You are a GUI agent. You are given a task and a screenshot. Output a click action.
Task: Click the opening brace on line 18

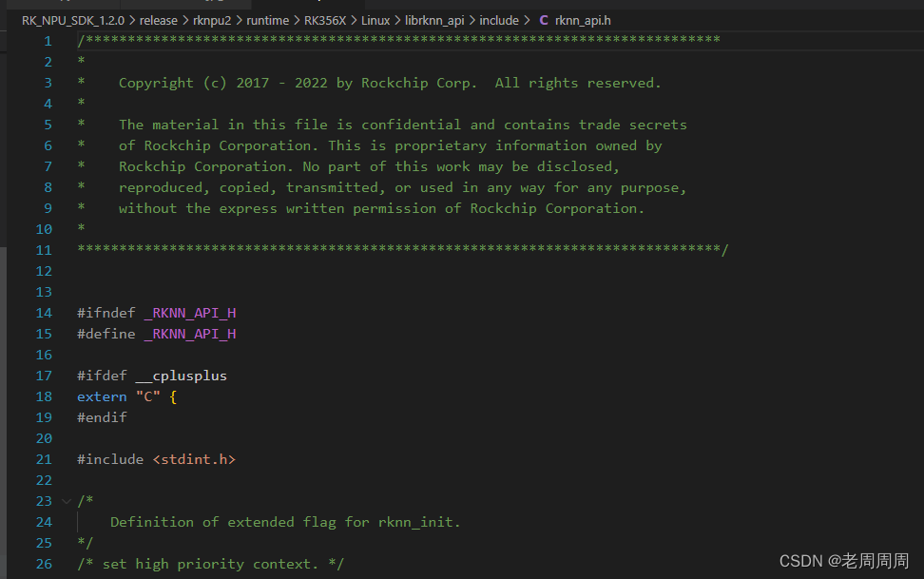173,396
